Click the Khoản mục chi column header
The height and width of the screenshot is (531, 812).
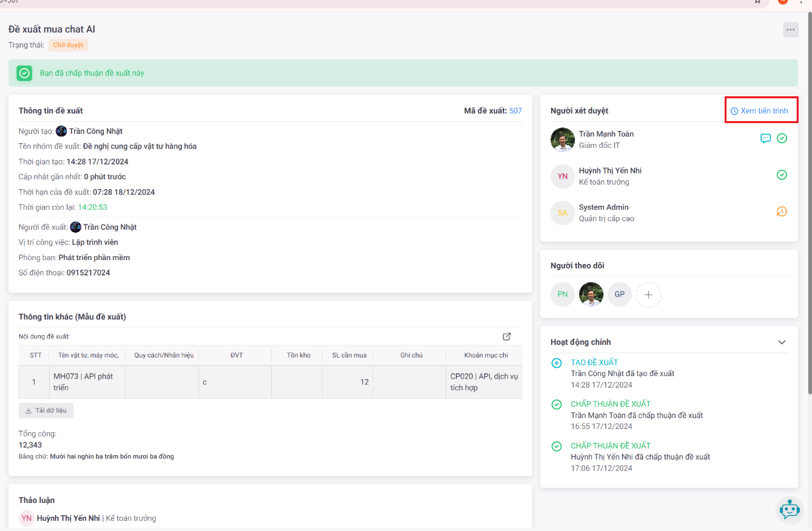[x=486, y=355]
